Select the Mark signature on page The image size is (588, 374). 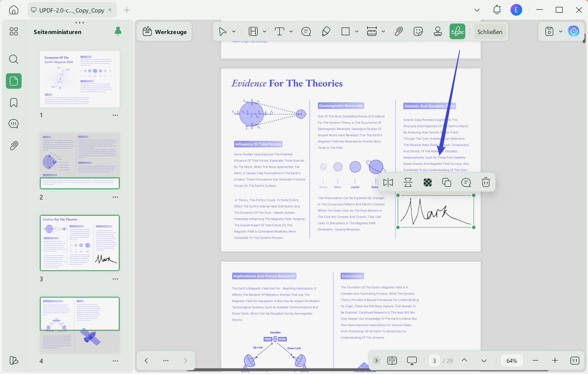436,212
